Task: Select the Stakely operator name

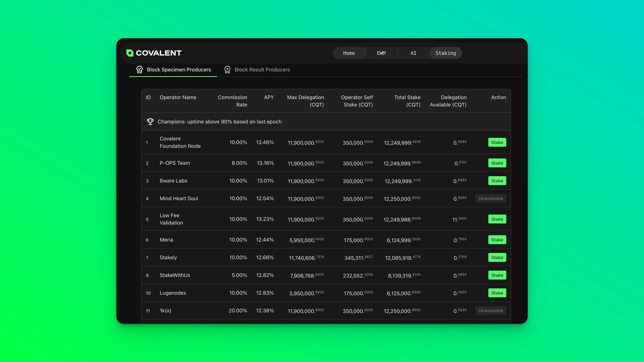Action: coord(168,258)
